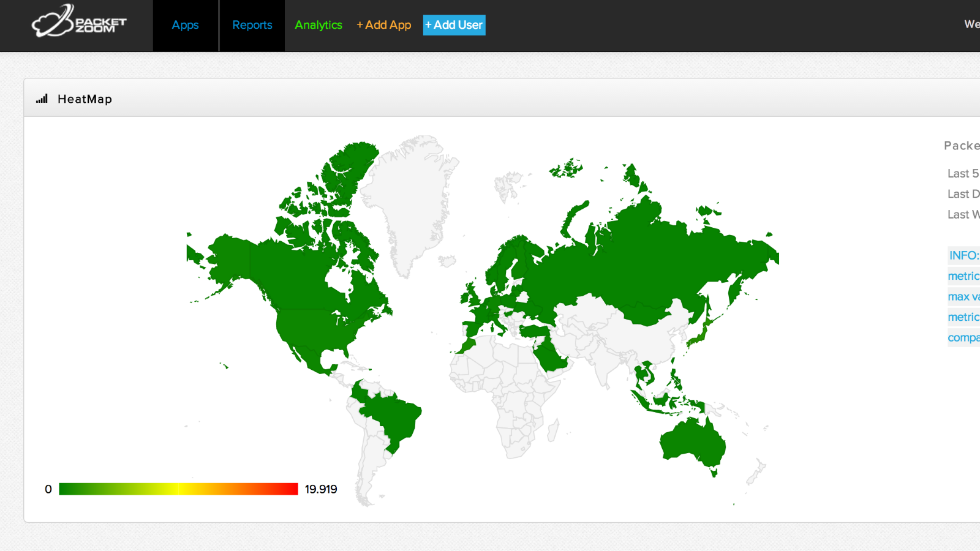
Task: Click the + Add App link
Action: pyautogui.click(x=384, y=25)
